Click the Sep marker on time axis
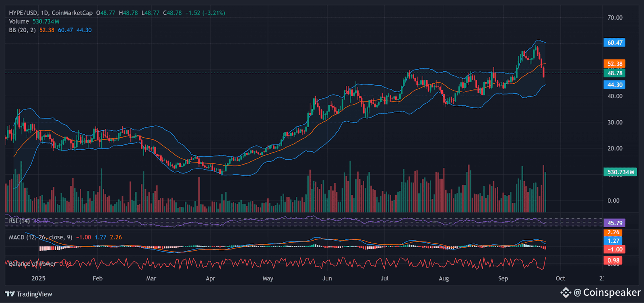Image resolution: width=644 pixels, height=303 pixels. tap(503, 278)
